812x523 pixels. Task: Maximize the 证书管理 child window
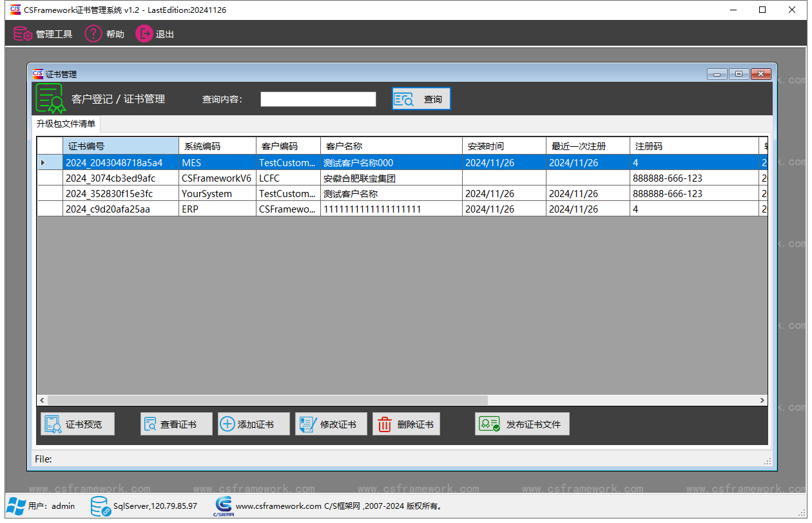coord(739,74)
